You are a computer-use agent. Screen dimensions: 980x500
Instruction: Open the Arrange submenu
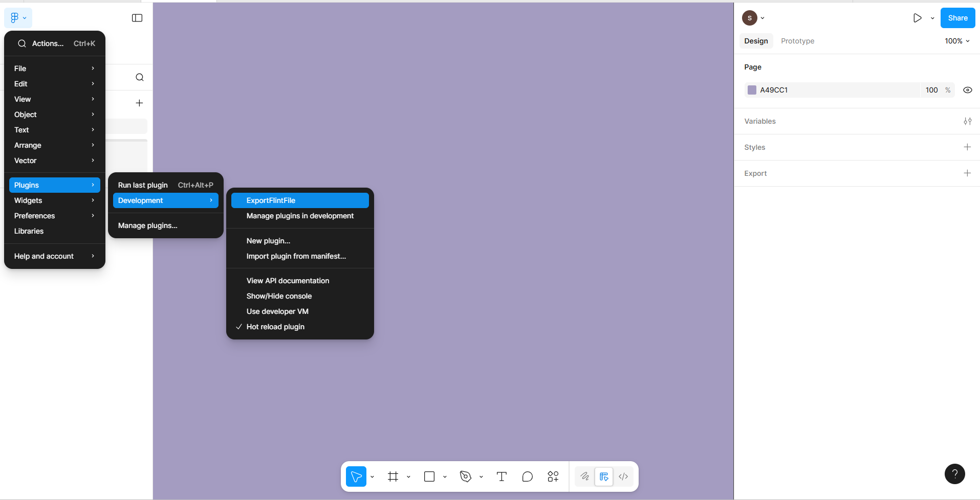[55, 145]
